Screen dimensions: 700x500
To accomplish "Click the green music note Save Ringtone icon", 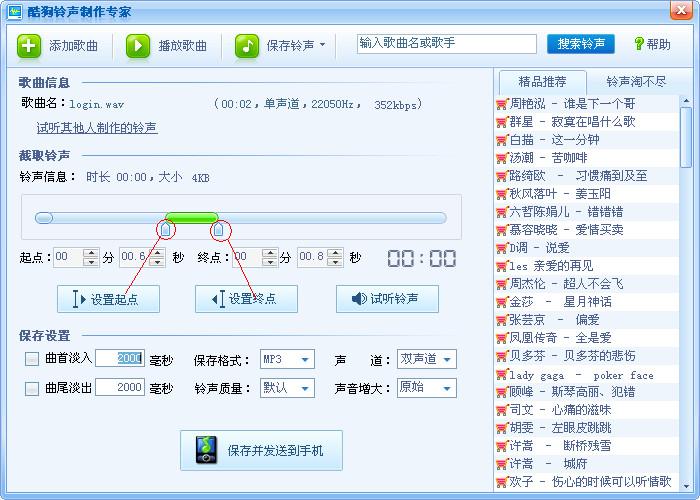I will pos(247,46).
